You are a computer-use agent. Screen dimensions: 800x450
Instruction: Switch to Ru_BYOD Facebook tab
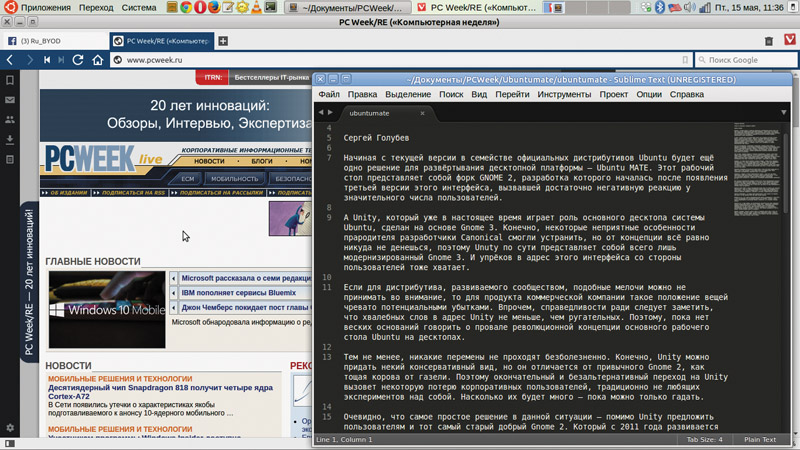click(x=55, y=41)
